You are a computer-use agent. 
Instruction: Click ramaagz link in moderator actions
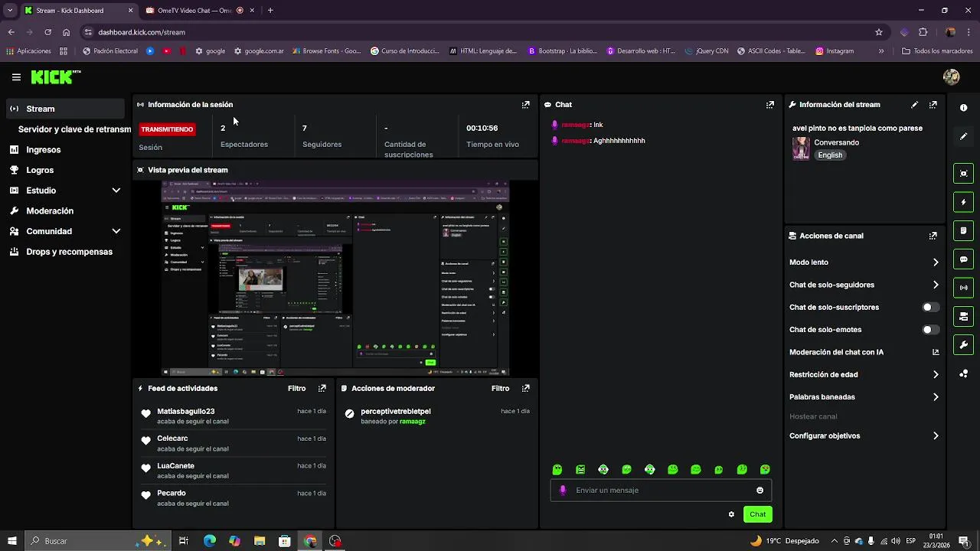pyautogui.click(x=412, y=422)
